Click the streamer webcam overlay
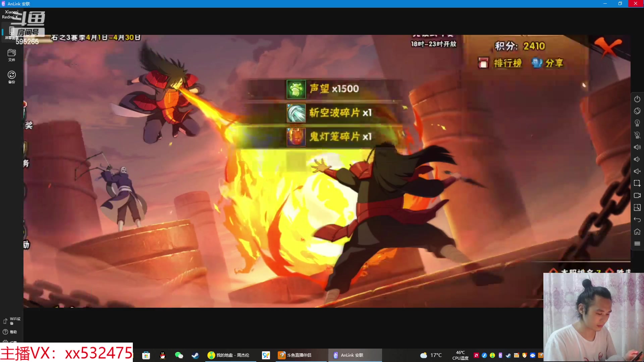The image size is (644, 362). point(593,317)
